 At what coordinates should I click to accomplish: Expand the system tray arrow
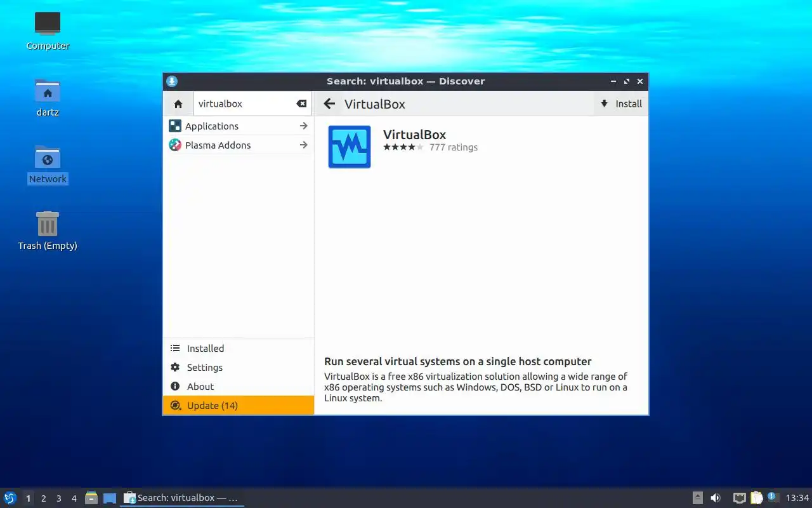tap(698, 498)
